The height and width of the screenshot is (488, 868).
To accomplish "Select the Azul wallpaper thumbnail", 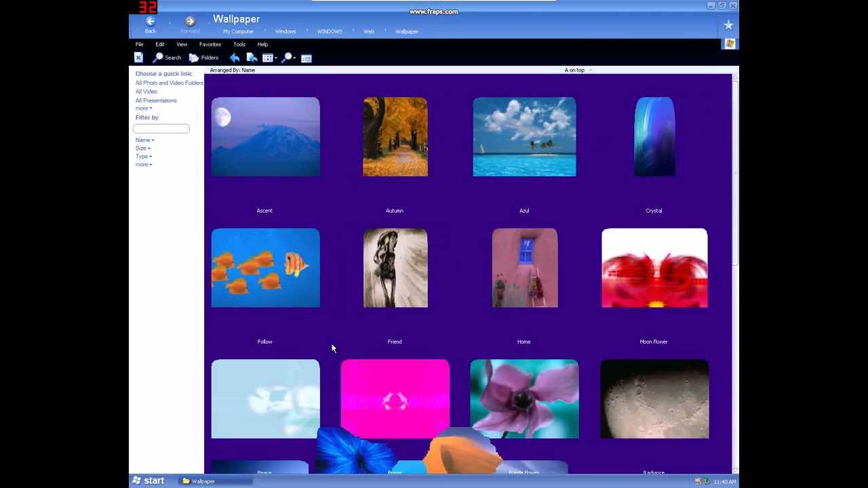I will pyautogui.click(x=524, y=137).
